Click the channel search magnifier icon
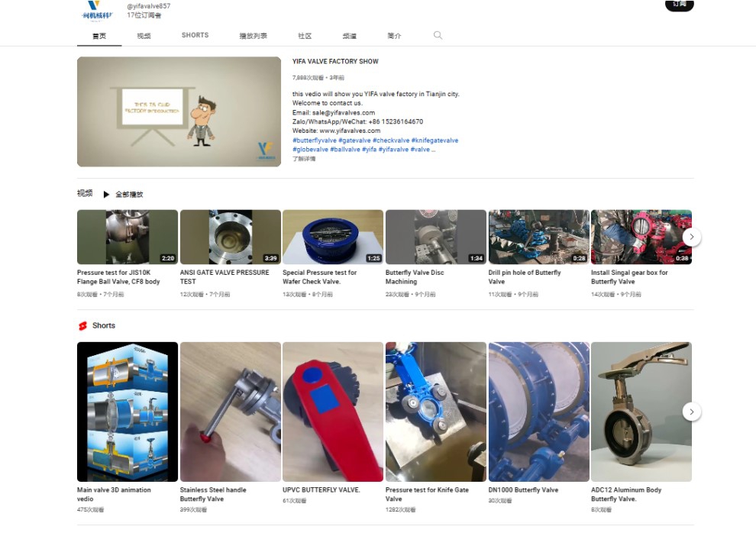 (x=438, y=35)
